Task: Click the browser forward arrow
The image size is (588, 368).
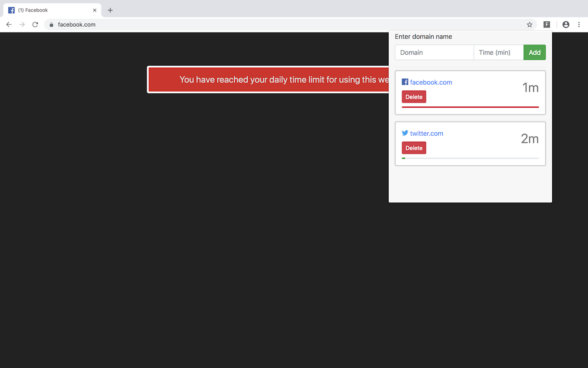Action: 22,24
